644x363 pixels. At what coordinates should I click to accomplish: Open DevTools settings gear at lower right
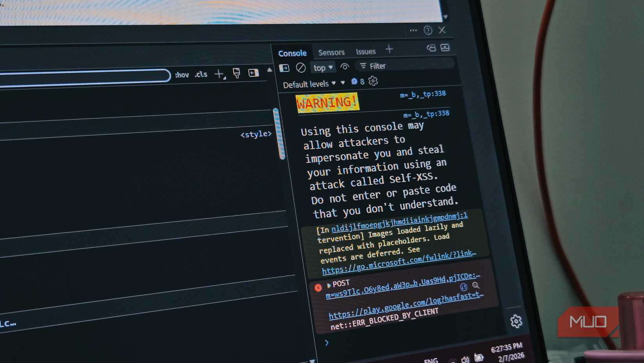click(x=516, y=321)
